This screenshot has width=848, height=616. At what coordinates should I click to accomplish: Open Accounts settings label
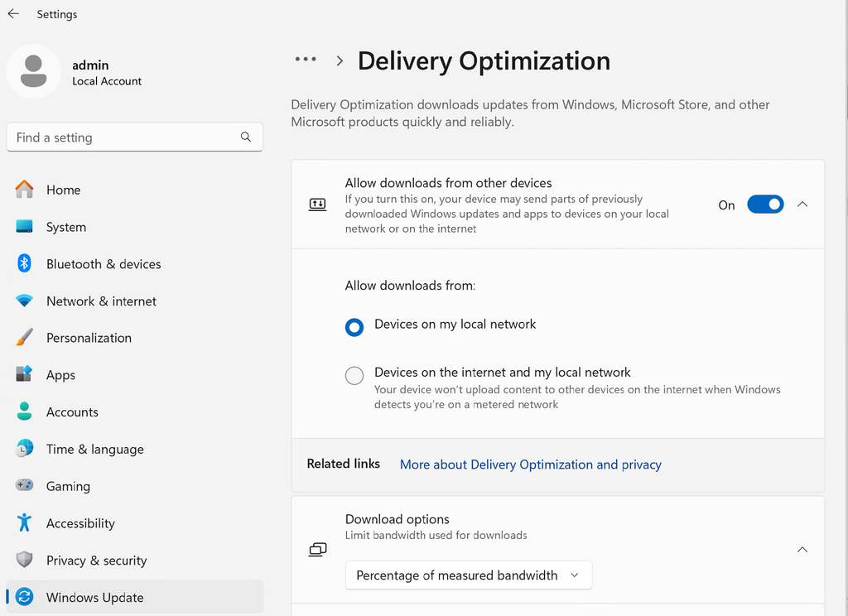pyautogui.click(x=72, y=412)
